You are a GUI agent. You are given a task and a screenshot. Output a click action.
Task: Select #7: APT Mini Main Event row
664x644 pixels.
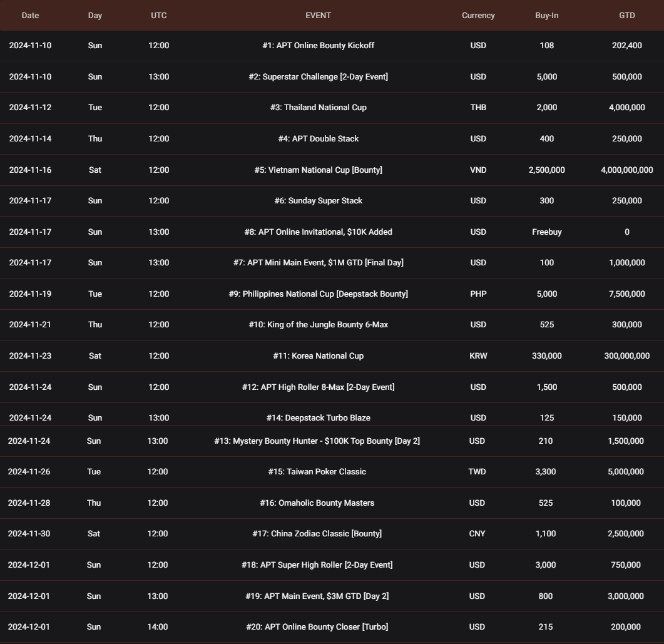(x=332, y=262)
